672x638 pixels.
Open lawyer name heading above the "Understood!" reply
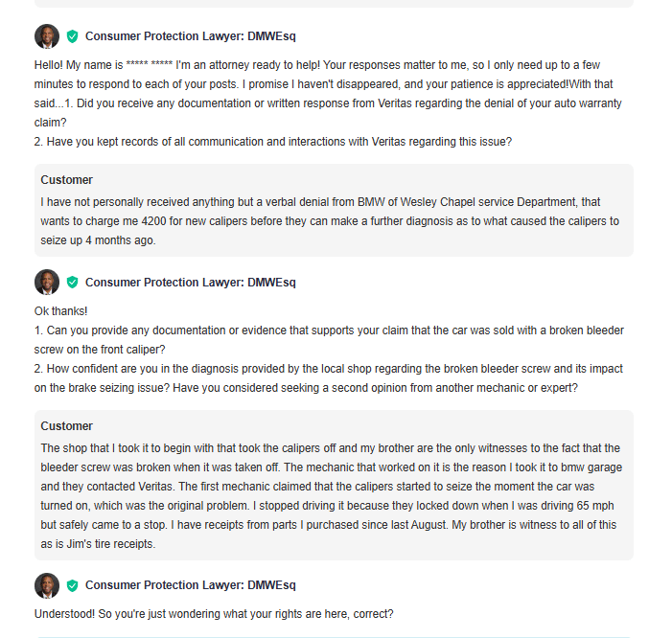pos(190,585)
